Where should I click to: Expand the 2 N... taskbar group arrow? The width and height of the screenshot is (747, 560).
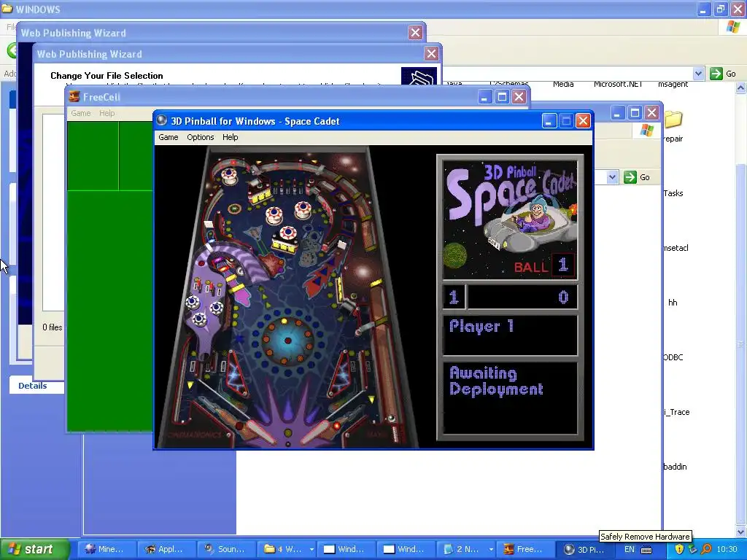[491, 549]
